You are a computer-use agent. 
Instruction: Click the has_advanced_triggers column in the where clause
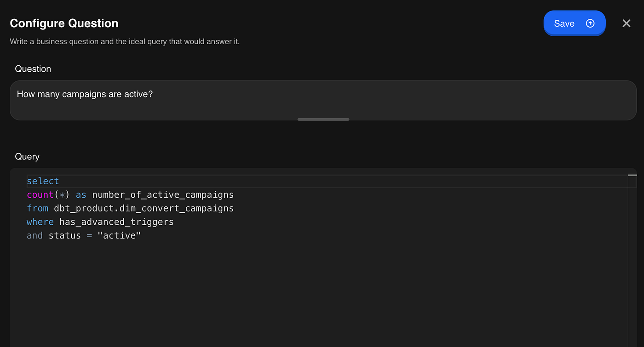(116, 222)
